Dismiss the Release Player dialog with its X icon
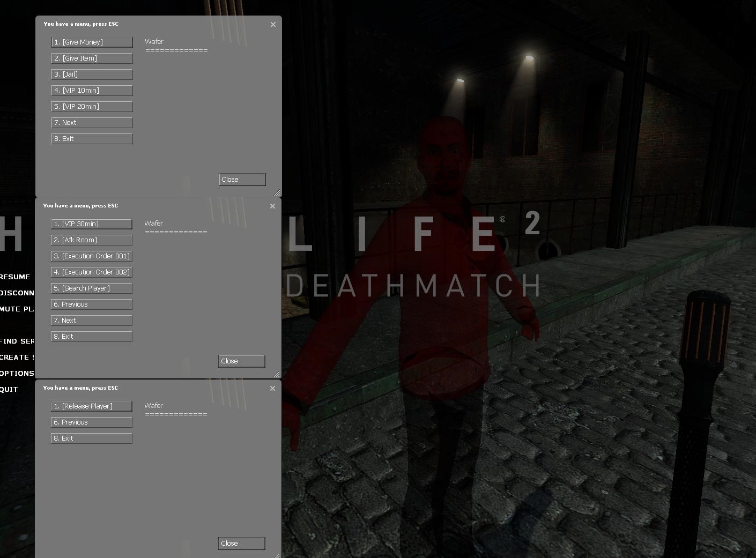Screen dimensions: 756x558 (x=272, y=389)
